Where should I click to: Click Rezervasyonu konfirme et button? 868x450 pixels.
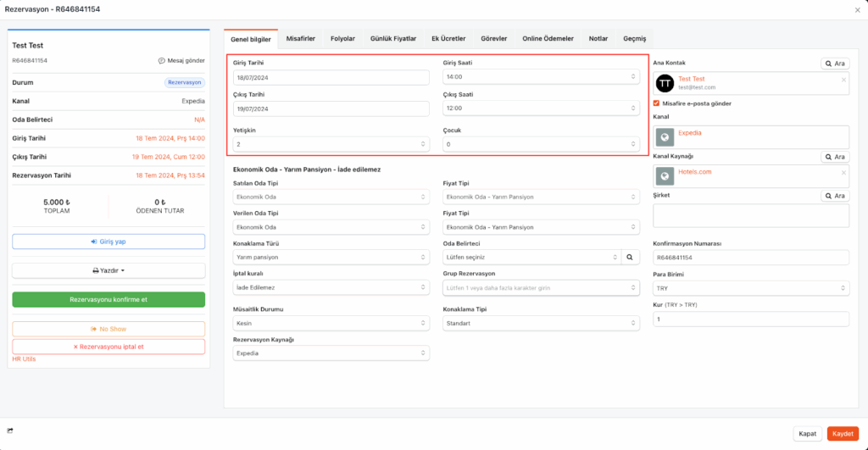pos(108,300)
